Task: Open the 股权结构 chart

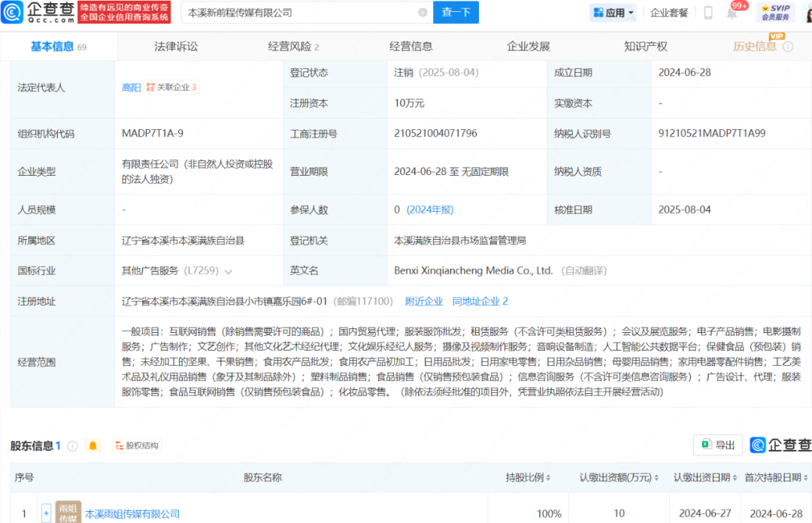Action: coord(136,446)
